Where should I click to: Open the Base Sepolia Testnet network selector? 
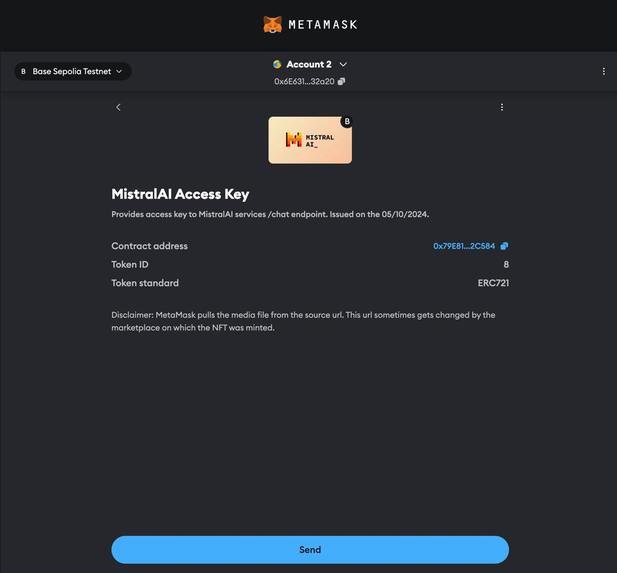point(73,71)
